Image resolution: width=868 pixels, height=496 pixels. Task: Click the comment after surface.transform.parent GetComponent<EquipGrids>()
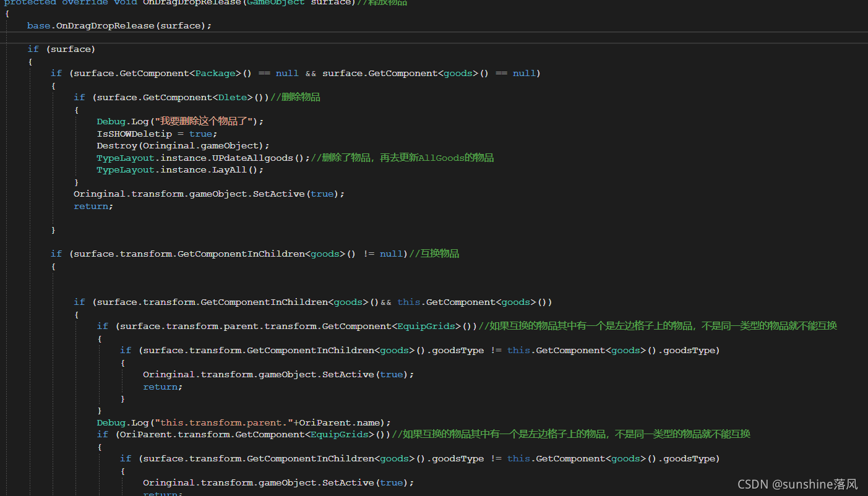(658, 326)
